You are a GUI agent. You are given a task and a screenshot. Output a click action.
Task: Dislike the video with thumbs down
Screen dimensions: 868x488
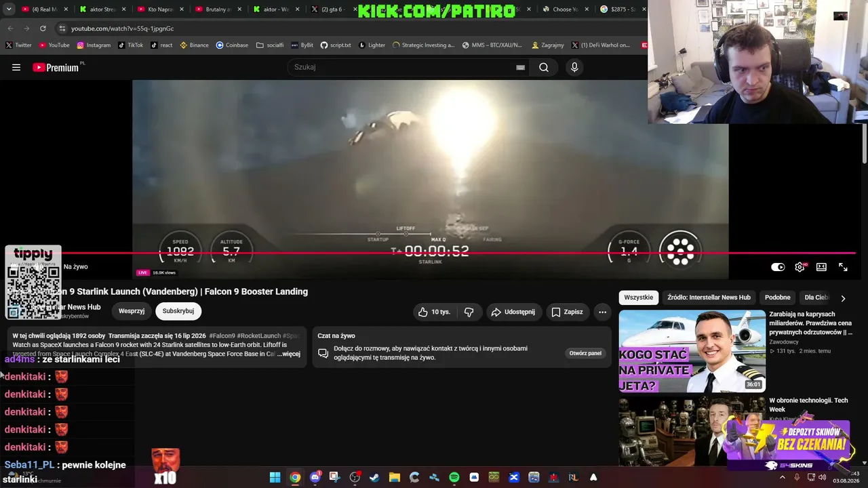[469, 312]
